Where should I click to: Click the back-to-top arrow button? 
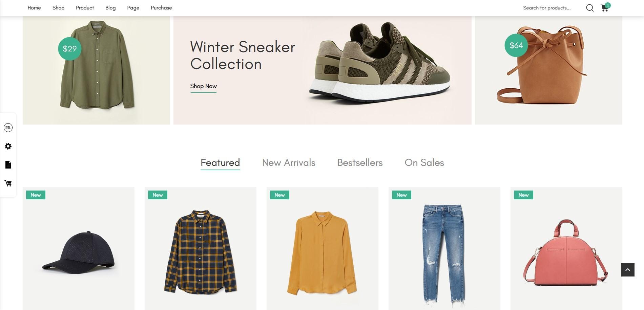(x=627, y=270)
